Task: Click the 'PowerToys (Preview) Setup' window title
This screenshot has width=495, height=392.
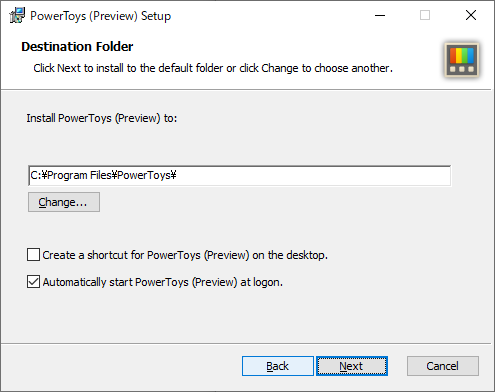Action: click(100, 16)
